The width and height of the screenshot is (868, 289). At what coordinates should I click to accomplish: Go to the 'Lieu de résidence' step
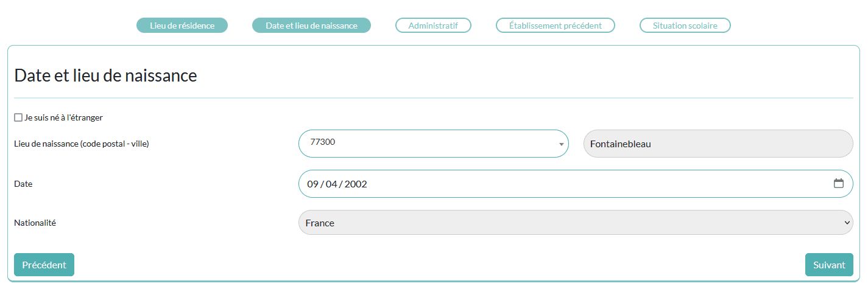pyautogui.click(x=182, y=26)
